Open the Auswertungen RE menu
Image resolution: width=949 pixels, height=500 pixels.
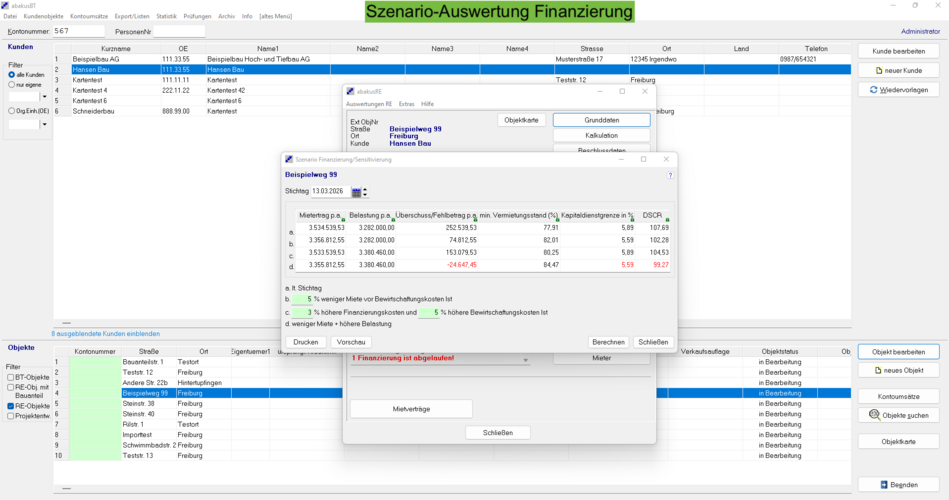click(369, 104)
